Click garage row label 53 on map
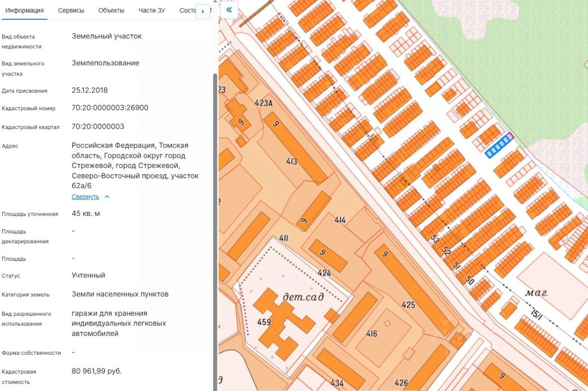The image size is (588, 391). [435, 238]
